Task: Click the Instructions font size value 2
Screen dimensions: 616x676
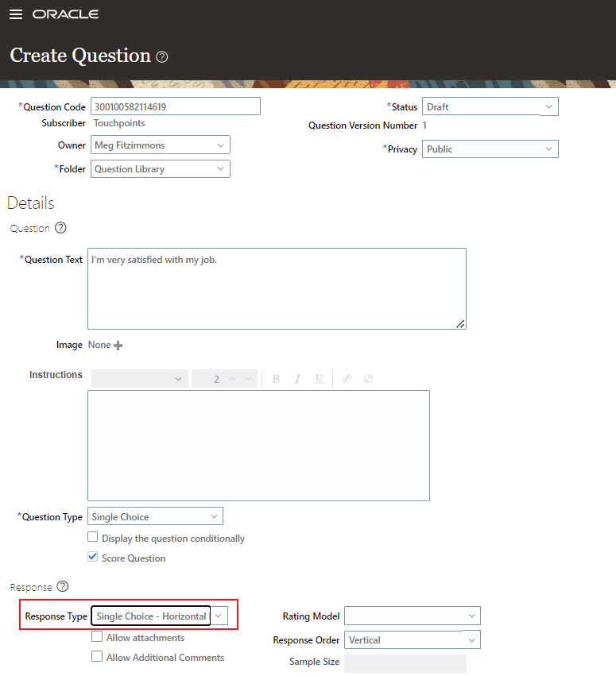Action: click(x=216, y=379)
